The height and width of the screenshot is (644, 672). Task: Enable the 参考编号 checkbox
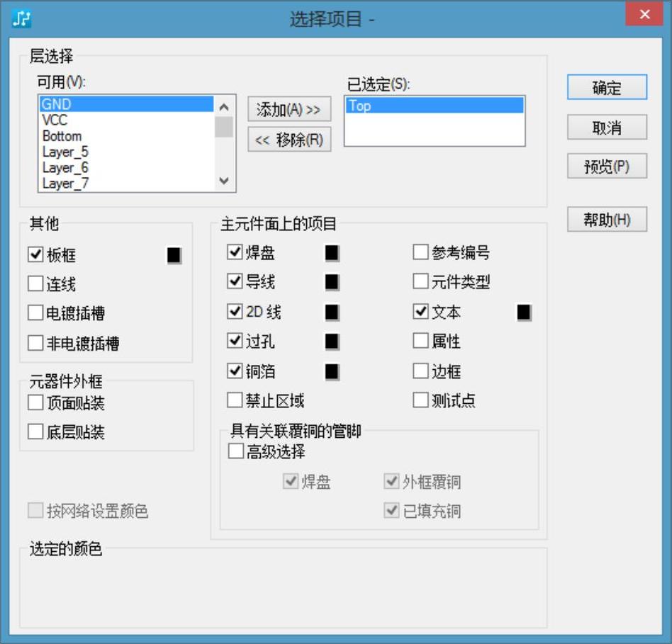[420, 252]
